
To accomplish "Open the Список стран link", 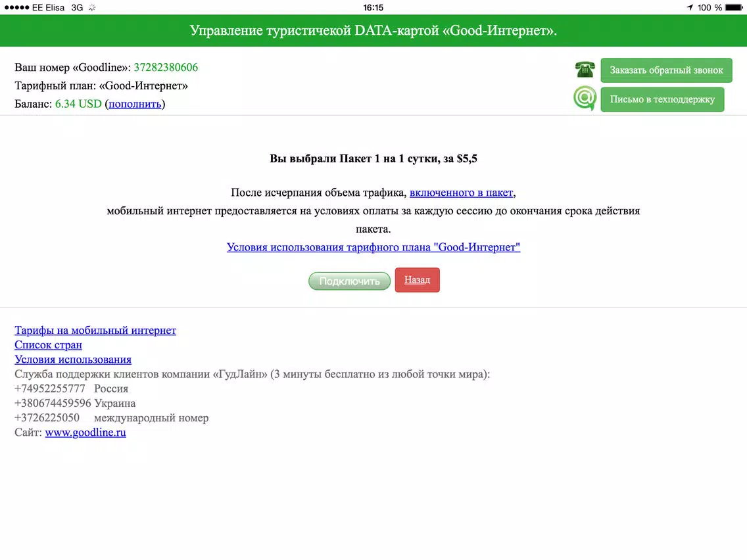I will (48, 345).
